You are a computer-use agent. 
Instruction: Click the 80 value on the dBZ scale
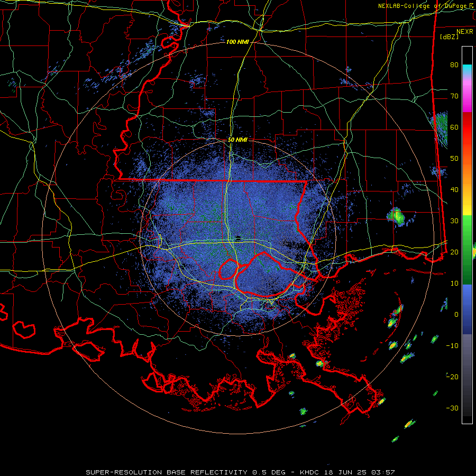click(454, 65)
